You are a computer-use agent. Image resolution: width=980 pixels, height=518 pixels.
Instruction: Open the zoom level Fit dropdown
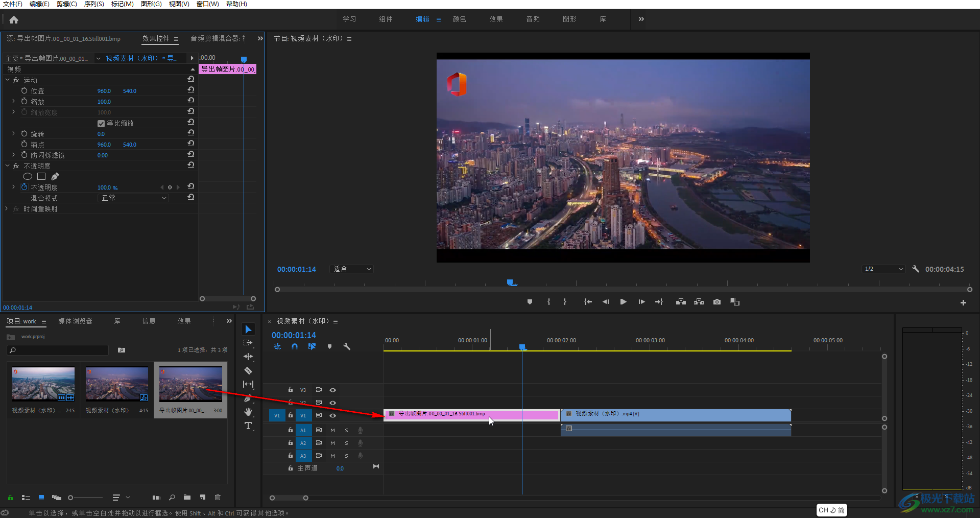coord(352,269)
